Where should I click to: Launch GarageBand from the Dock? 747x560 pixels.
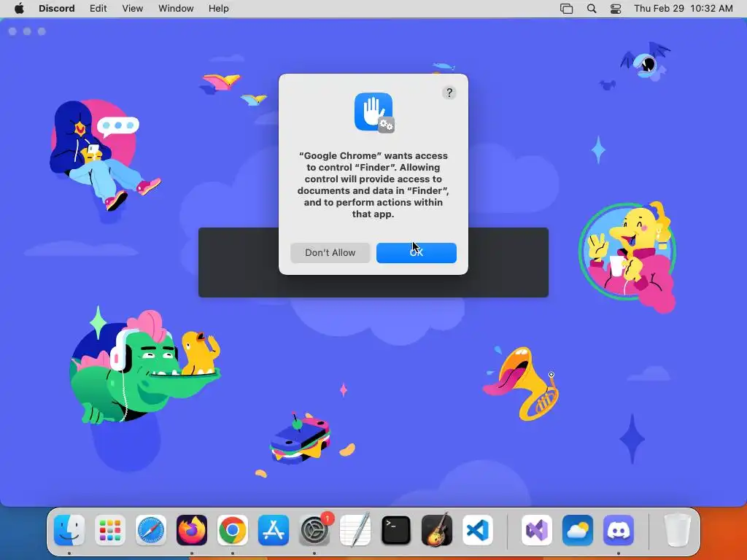[x=437, y=530]
